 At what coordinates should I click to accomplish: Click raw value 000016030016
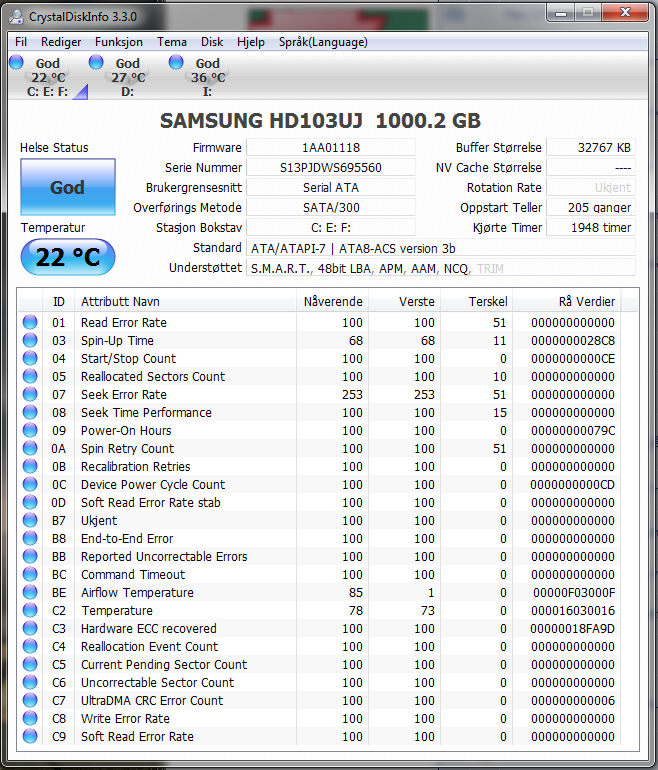click(x=573, y=610)
